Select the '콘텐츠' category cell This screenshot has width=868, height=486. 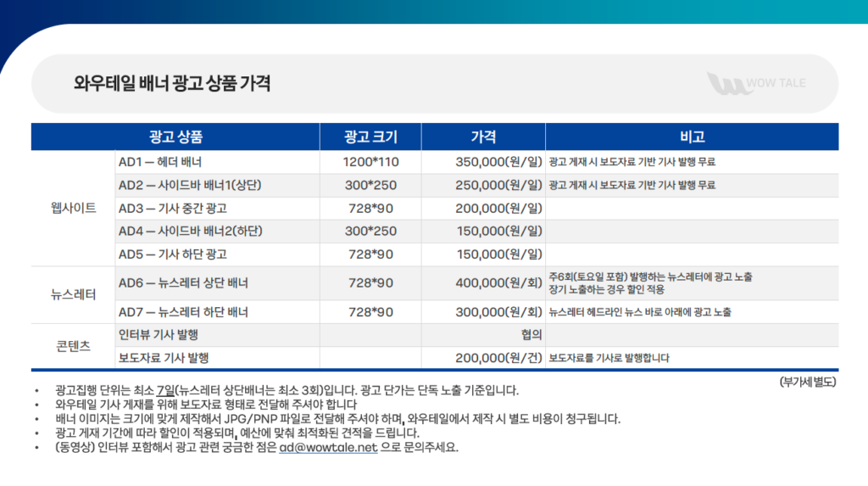(x=73, y=346)
